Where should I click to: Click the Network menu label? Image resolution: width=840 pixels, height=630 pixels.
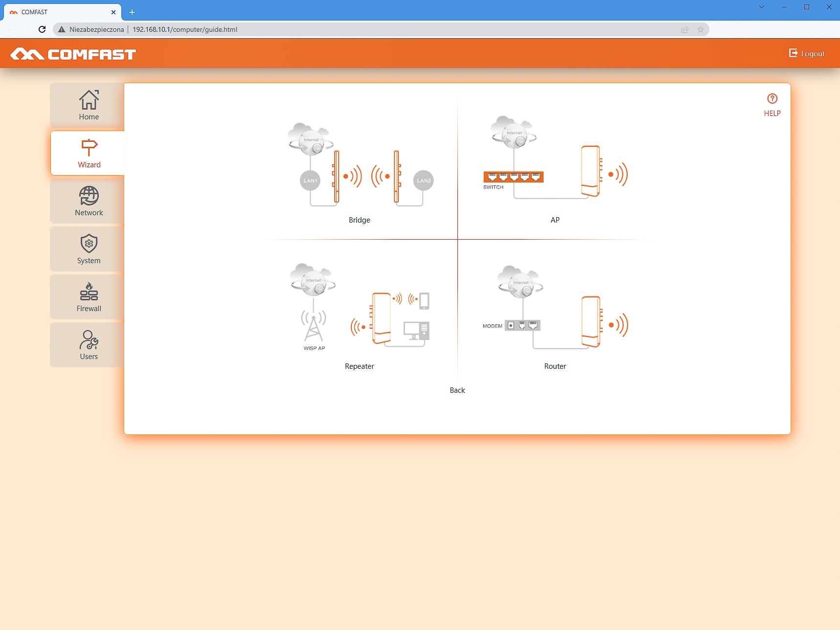click(x=89, y=213)
